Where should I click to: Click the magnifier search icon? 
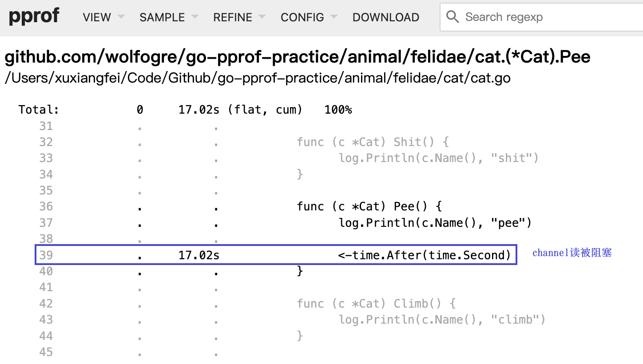[452, 17]
